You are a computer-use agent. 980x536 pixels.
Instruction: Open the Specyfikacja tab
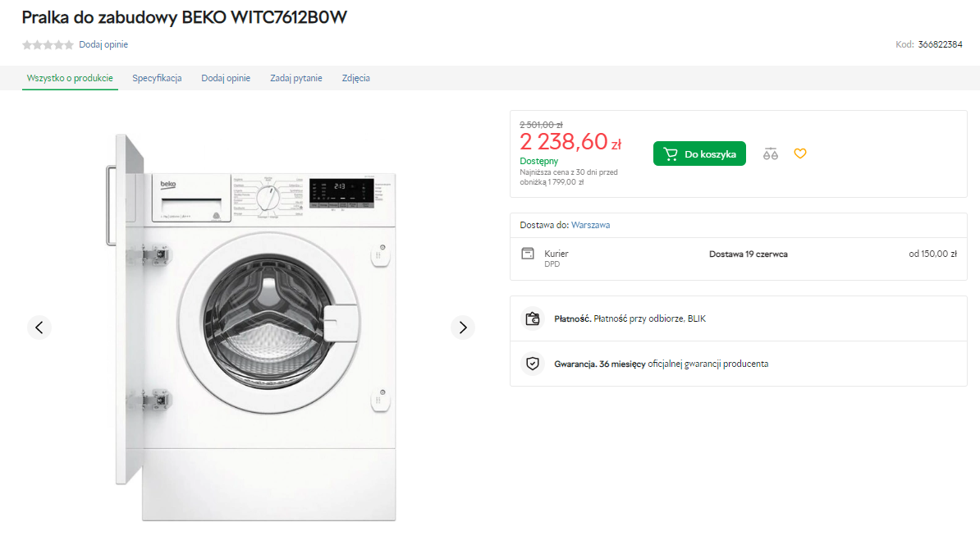click(x=157, y=78)
